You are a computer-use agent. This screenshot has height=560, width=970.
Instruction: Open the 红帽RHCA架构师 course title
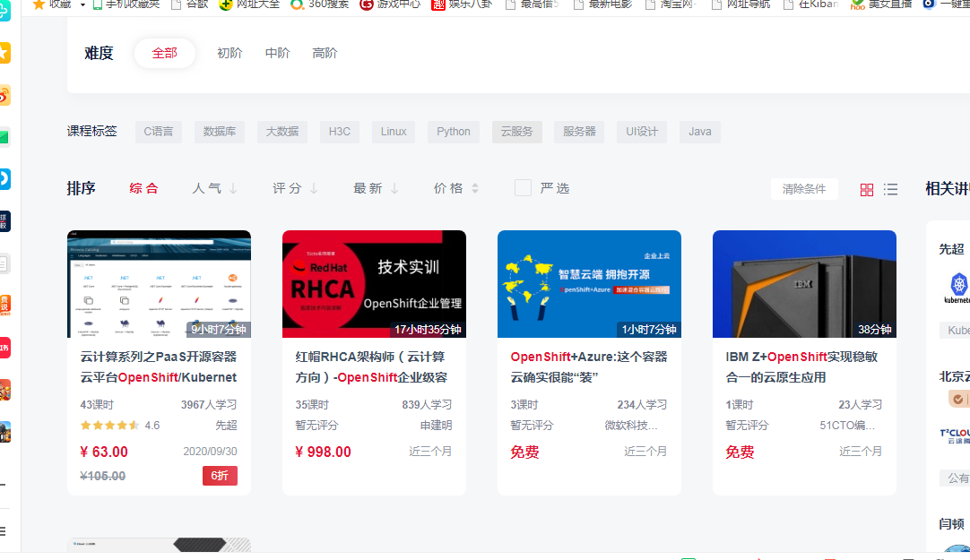point(371,367)
